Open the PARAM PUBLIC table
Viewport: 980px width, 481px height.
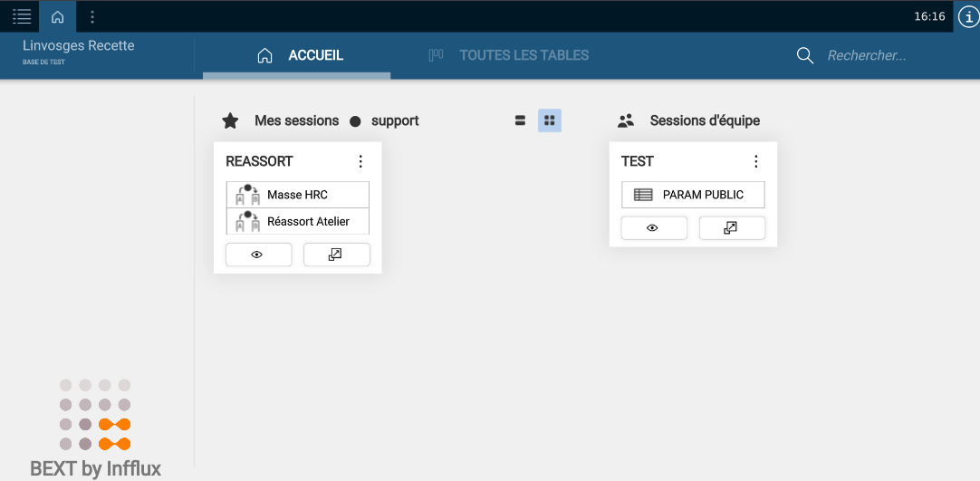pos(693,195)
